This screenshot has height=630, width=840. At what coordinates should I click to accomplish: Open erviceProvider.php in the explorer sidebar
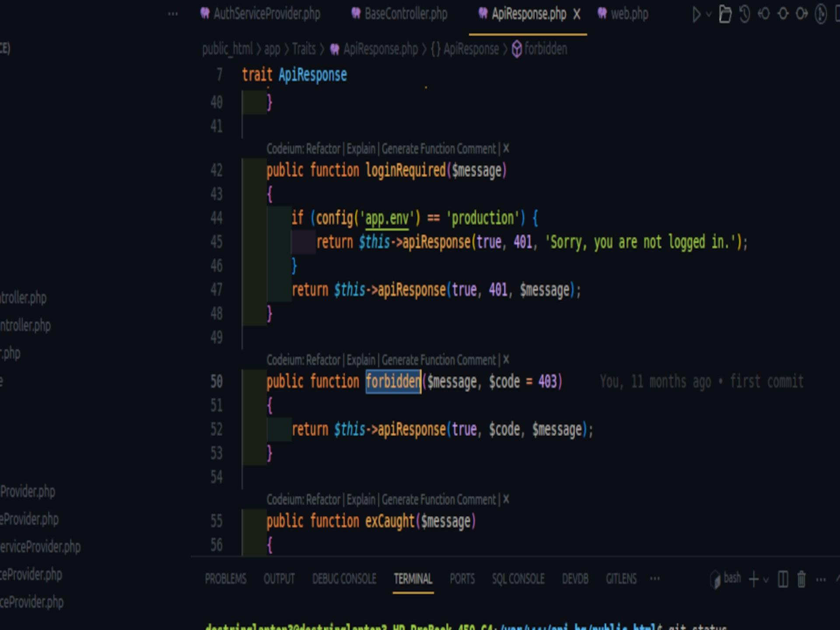[40, 547]
